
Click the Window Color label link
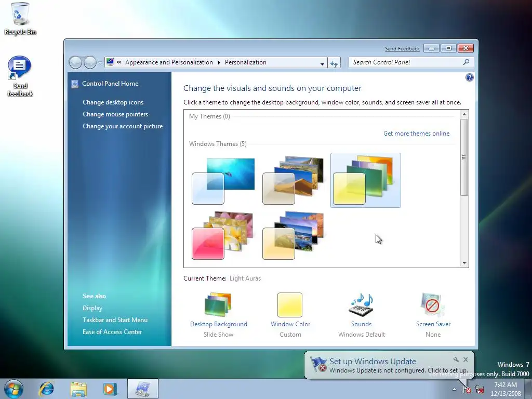point(290,324)
